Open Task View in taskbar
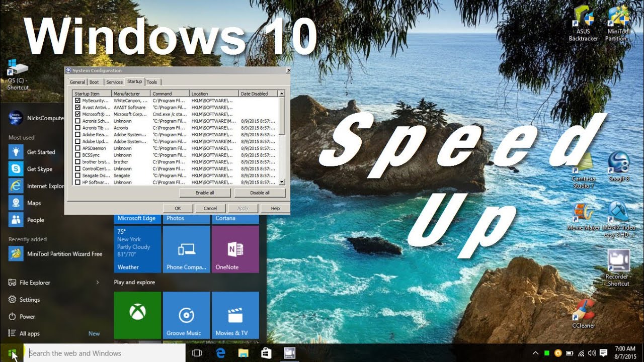644x362 pixels. 197,353
